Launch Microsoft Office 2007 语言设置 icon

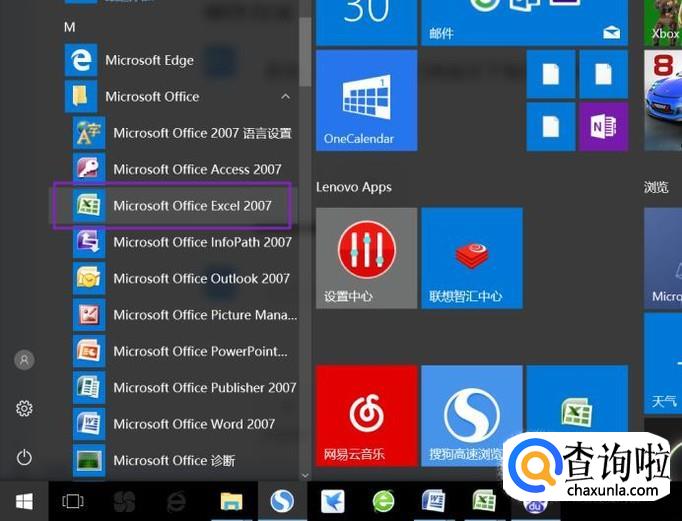pyautogui.click(x=89, y=133)
